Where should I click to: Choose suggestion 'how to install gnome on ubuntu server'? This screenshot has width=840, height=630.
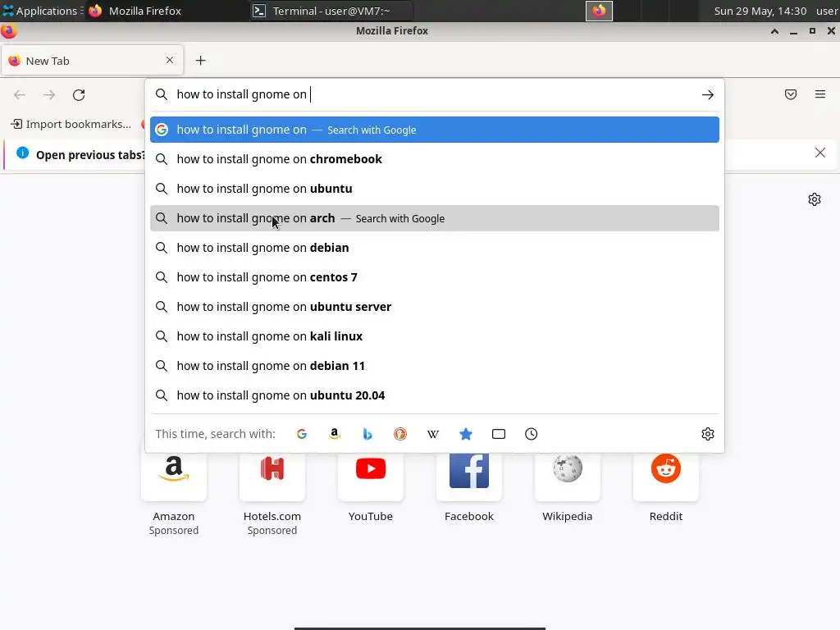point(435,307)
